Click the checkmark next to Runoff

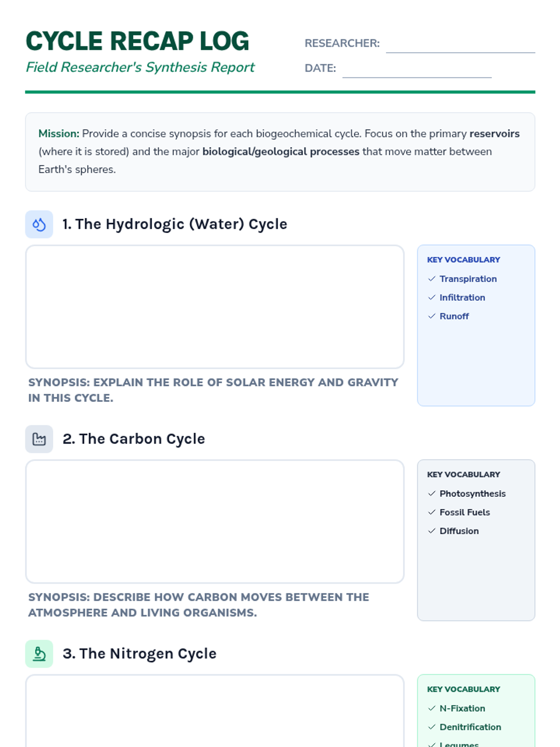[x=432, y=316]
